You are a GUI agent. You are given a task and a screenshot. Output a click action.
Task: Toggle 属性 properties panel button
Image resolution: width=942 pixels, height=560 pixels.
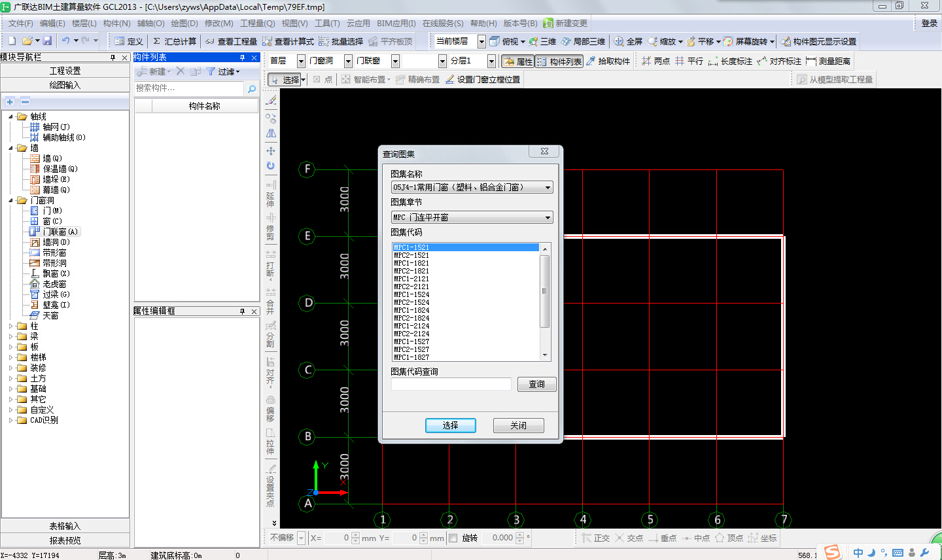point(517,61)
